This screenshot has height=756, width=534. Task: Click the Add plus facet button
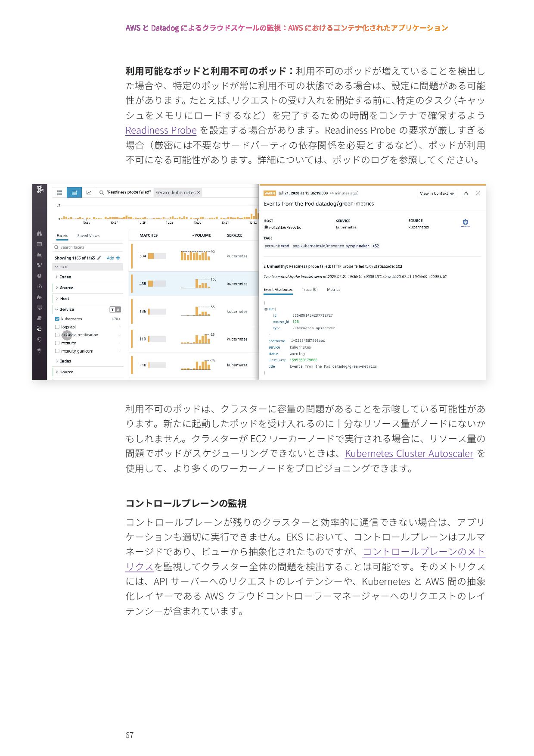coord(113,258)
